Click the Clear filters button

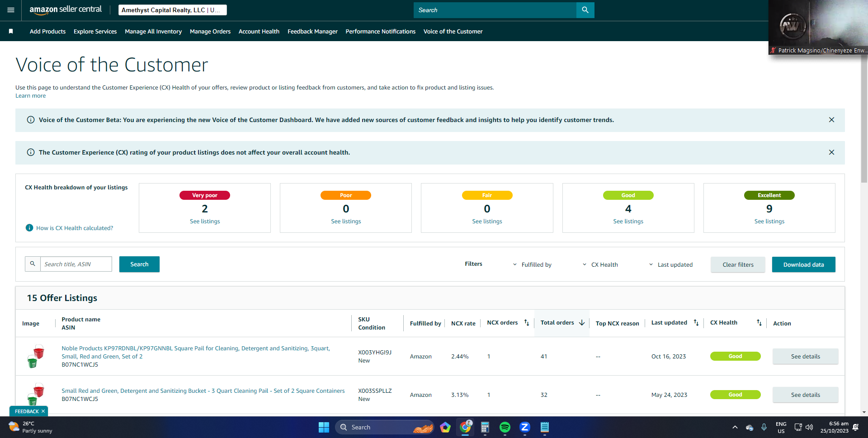click(738, 264)
